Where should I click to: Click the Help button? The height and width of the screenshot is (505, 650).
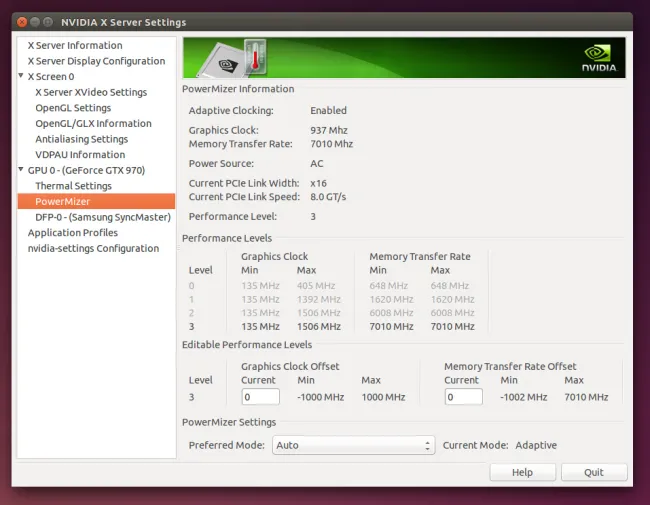pyautogui.click(x=522, y=472)
